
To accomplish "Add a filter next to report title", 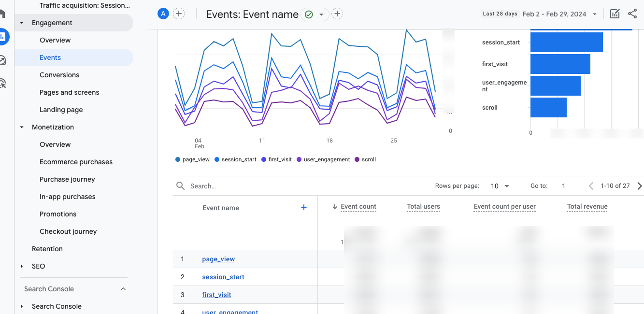I will 337,14.
